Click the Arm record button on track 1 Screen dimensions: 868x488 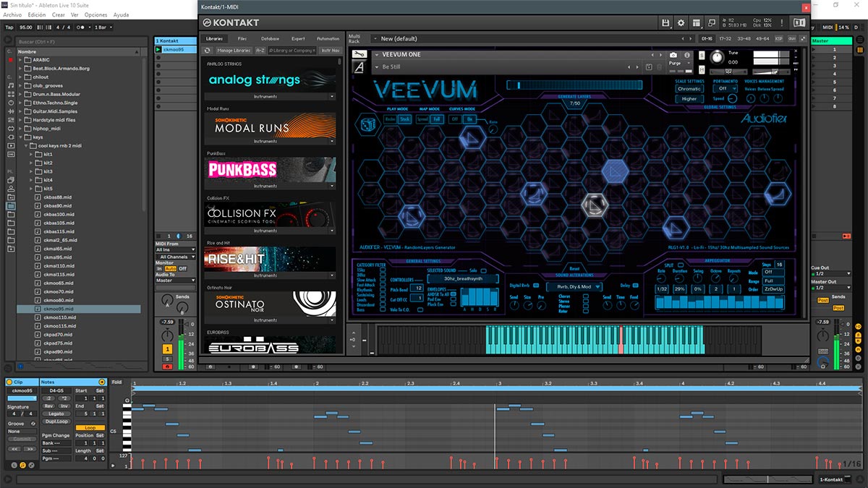tap(168, 367)
